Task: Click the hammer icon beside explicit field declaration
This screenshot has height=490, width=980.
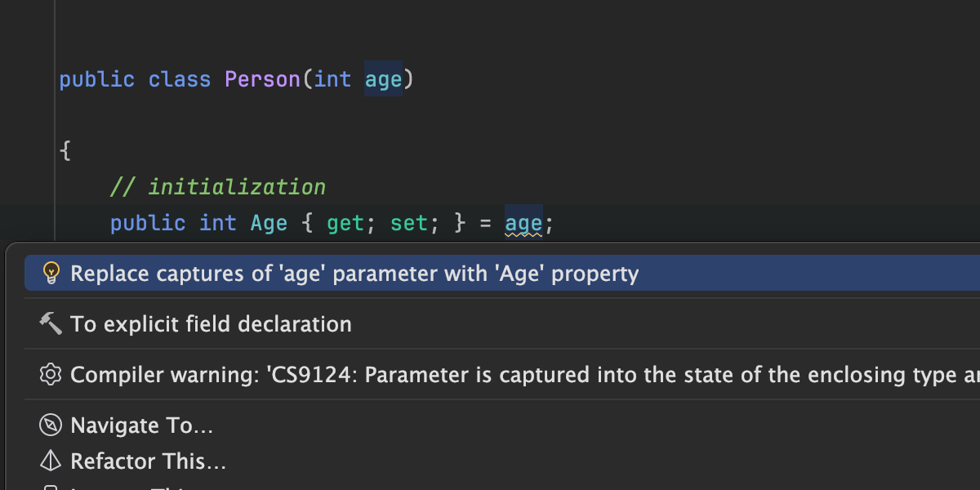Action: coord(51,323)
